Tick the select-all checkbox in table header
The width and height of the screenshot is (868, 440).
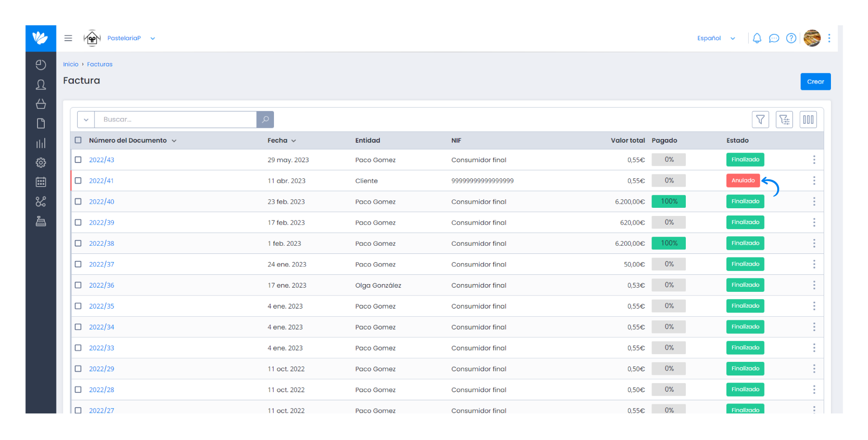tap(78, 140)
